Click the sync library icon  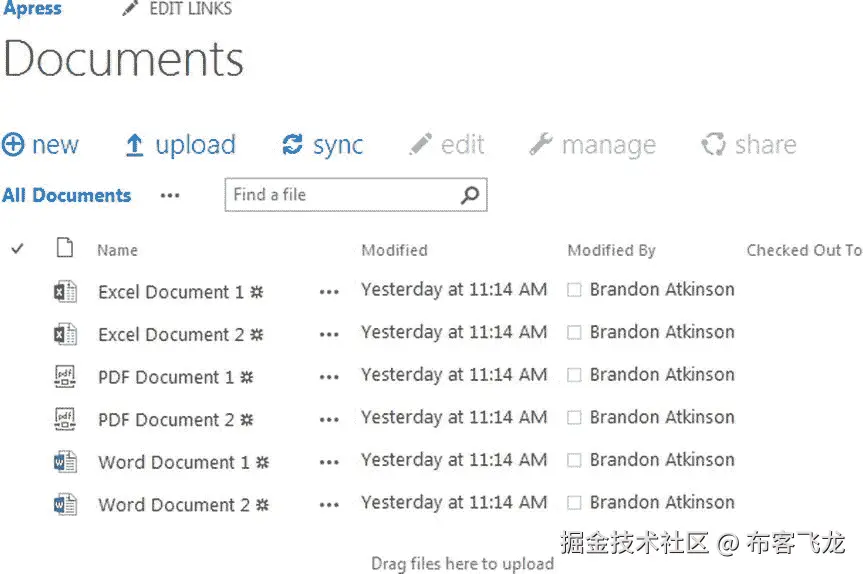click(292, 145)
